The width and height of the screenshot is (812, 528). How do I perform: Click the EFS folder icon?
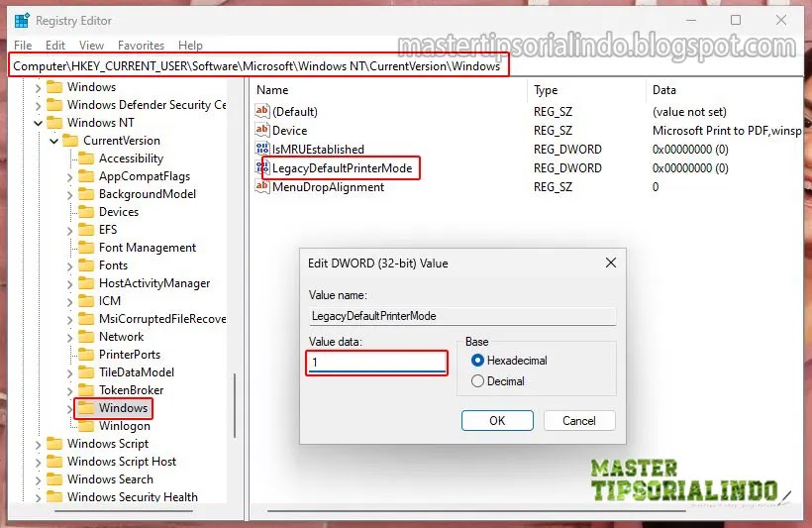tap(86, 230)
